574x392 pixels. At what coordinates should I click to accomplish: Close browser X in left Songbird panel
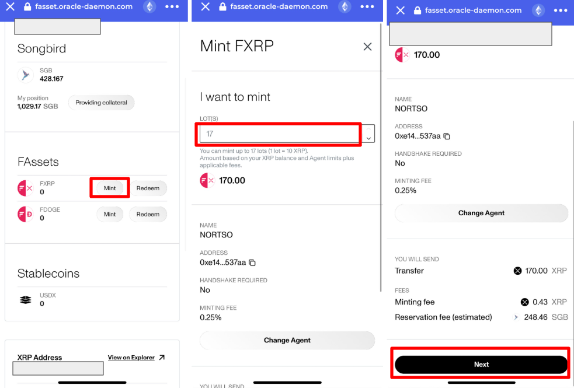tap(11, 6)
